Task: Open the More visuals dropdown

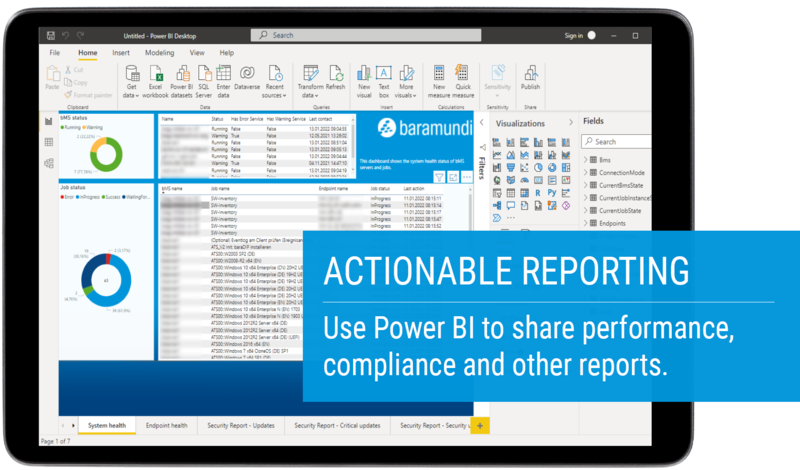Action: (406, 82)
